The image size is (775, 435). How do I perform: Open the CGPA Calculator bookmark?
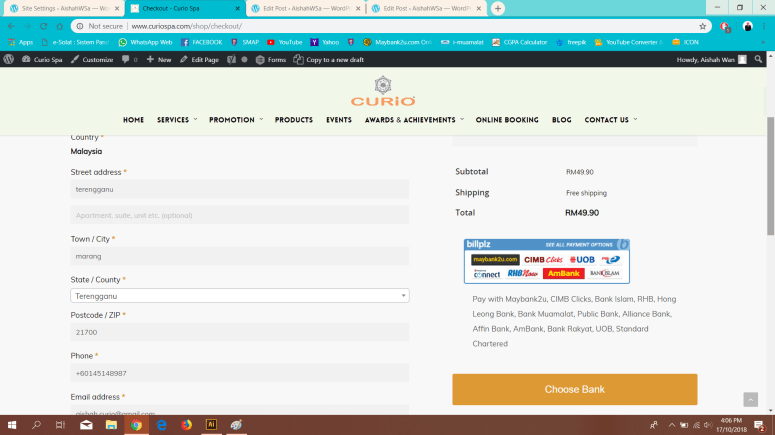pyautogui.click(x=519, y=42)
